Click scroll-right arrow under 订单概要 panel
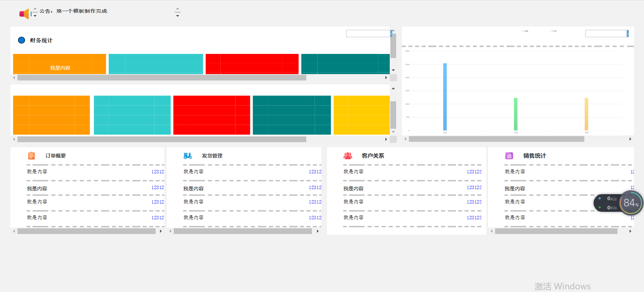This screenshot has height=292, width=644. [161, 231]
